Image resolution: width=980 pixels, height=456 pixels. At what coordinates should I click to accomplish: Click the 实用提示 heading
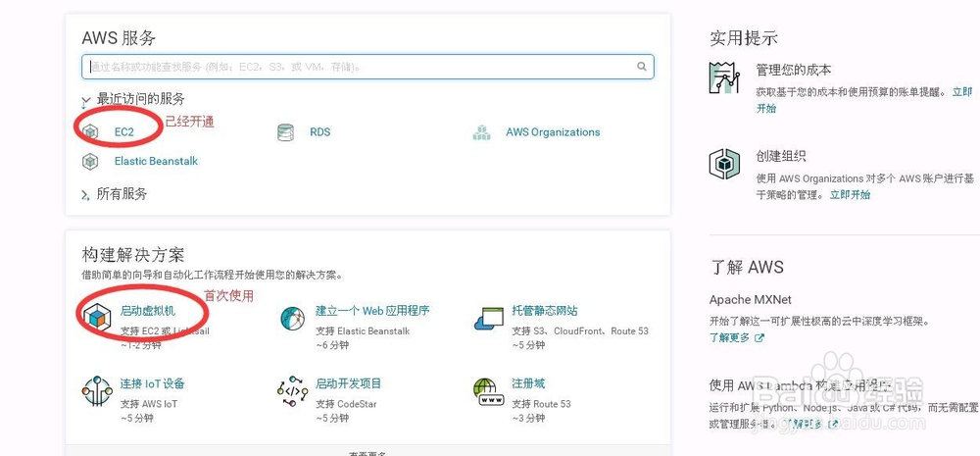[744, 38]
